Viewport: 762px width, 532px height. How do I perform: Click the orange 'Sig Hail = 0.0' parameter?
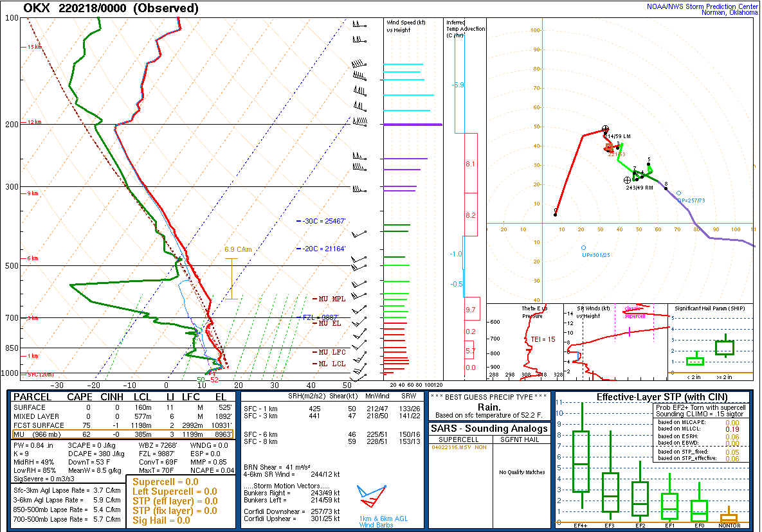(161, 520)
